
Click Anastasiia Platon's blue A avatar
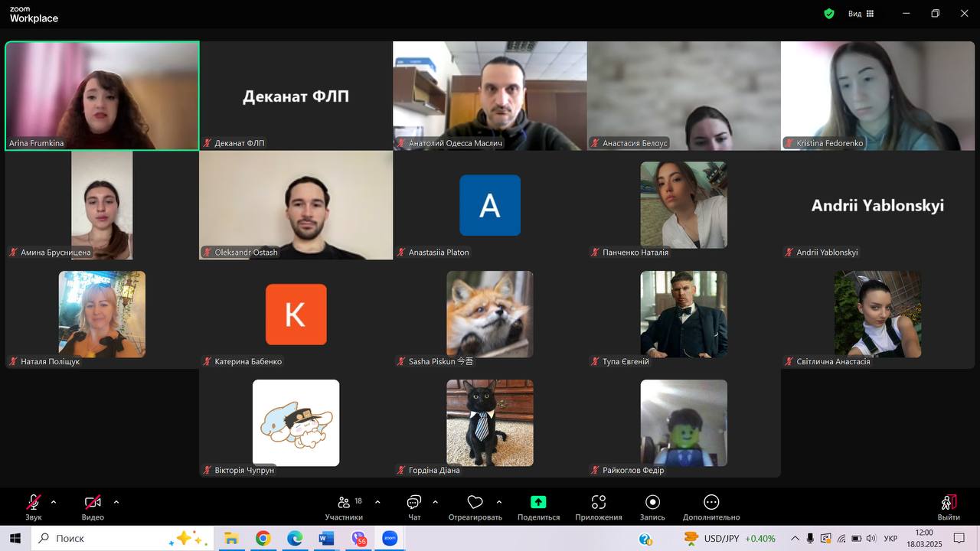[x=490, y=205]
